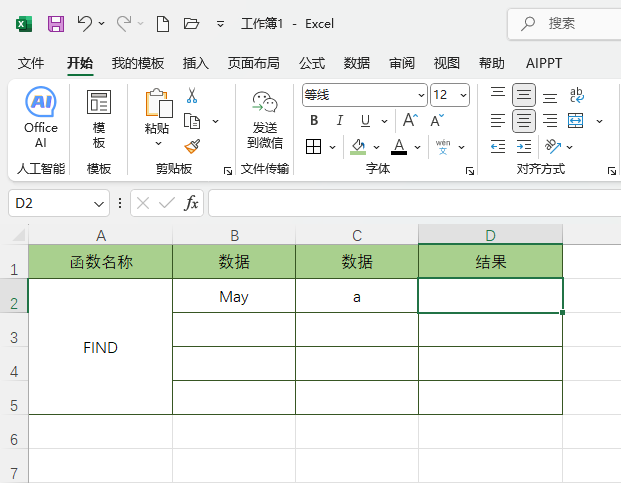Cancel formula entry with X
The width and height of the screenshot is (621, 483).
143,203
